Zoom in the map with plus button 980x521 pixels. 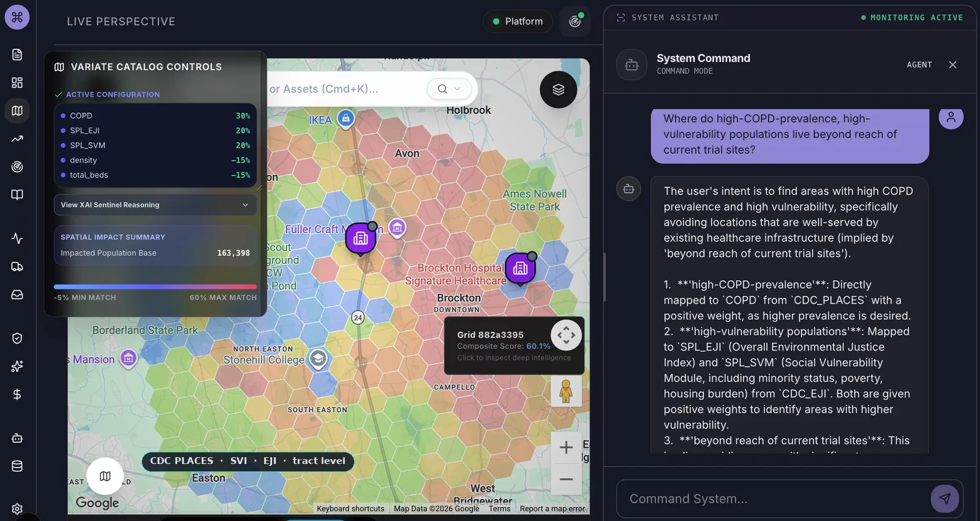(x=566, y=447)
